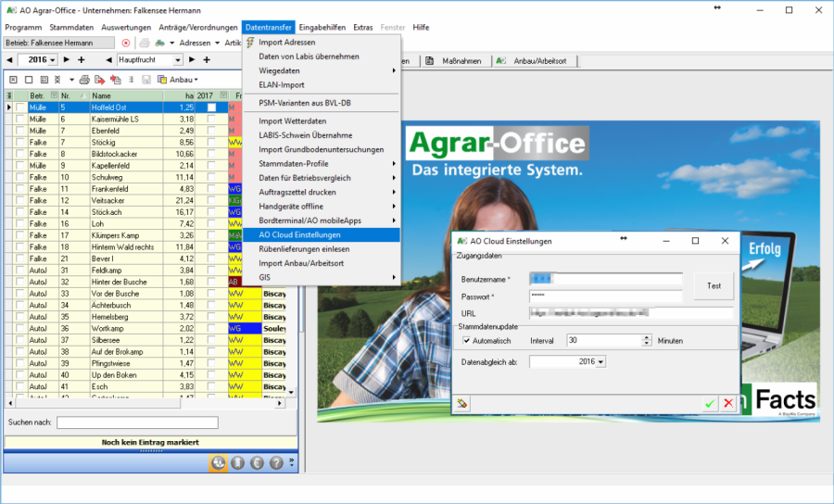
Task: Open the year 2016 dropdown
Action: [x=53, y=60]
